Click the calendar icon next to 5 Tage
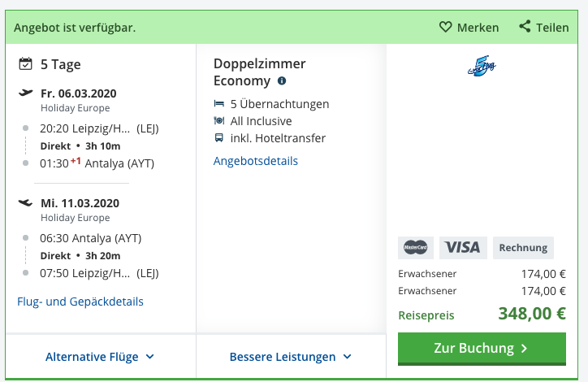This screenshot has width=588, height=382. [25, 63]
